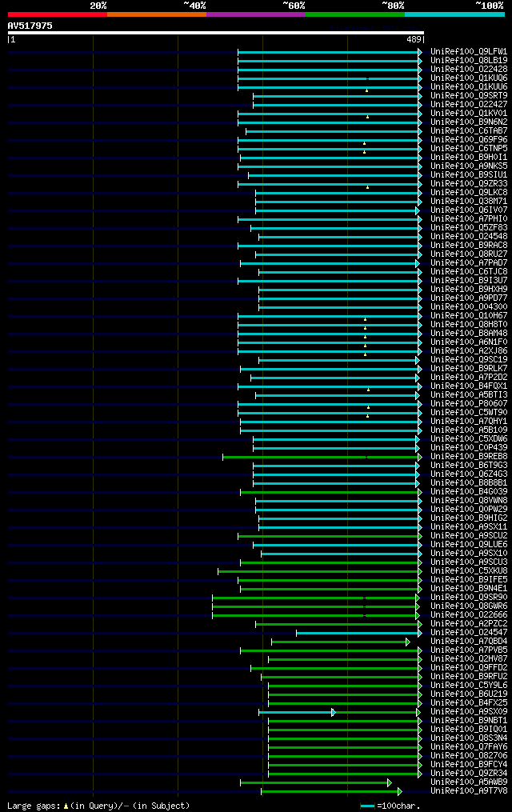Select the UniRef100_B9I3U7 text

coord(469,281)
